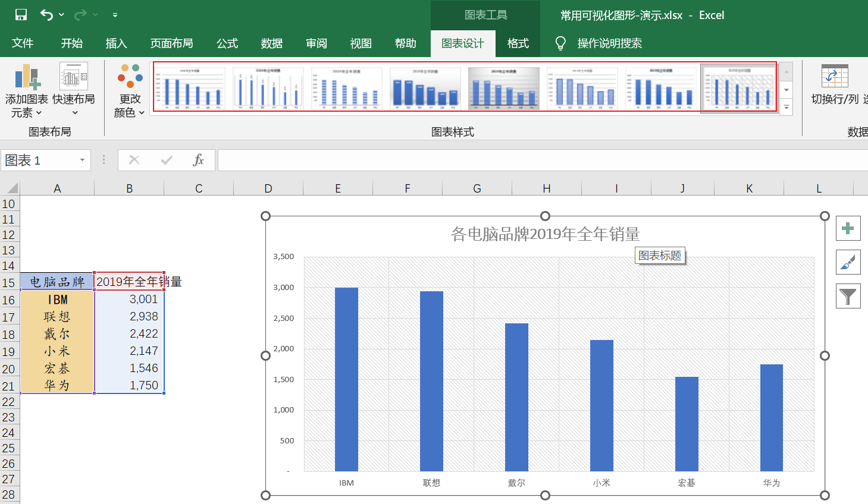Apply the second chart style thumbnail
The width and height of the screenshot is (868, 504).
tap(268, 88)
